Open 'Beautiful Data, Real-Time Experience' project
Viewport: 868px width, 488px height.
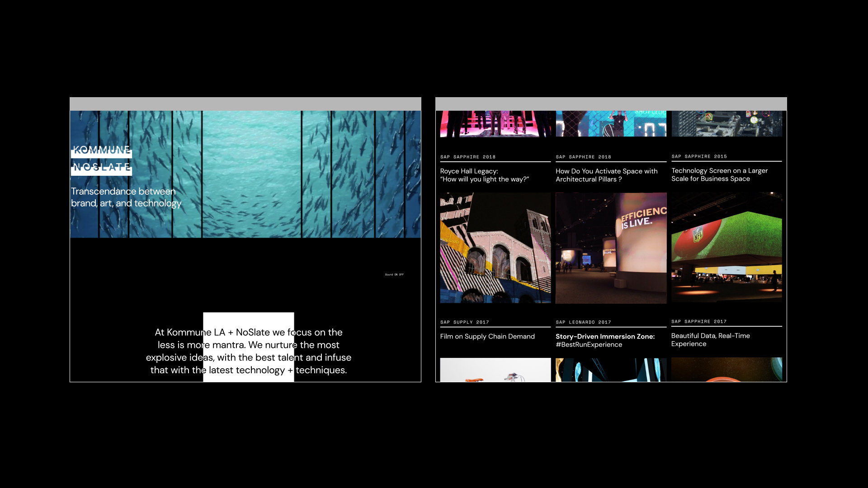[711, 340]
